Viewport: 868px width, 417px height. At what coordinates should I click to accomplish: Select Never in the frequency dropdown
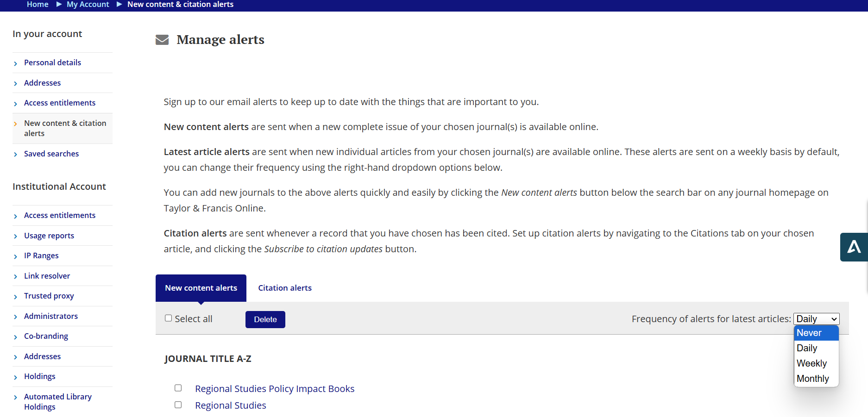[x=809, y=333]
